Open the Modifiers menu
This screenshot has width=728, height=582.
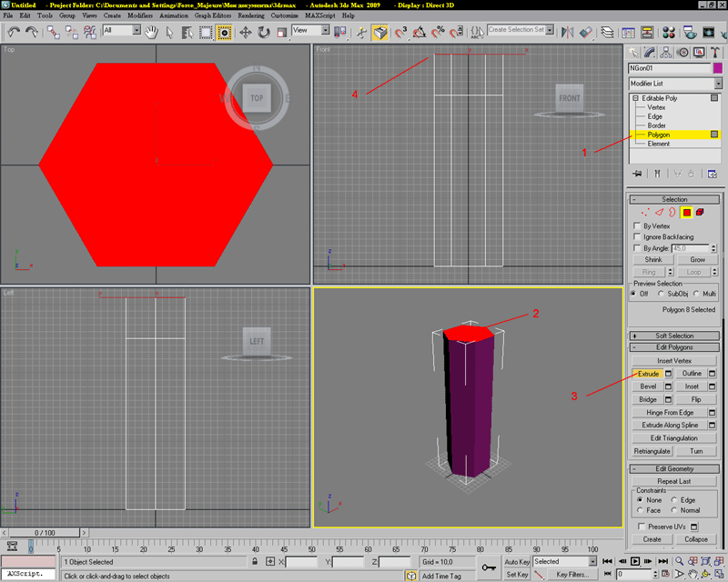pyautogui.click(x=140, y=15)
